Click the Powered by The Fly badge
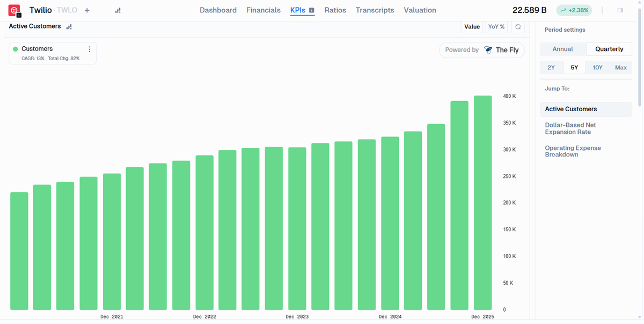644x324 pixels. (x=482, y=50)
